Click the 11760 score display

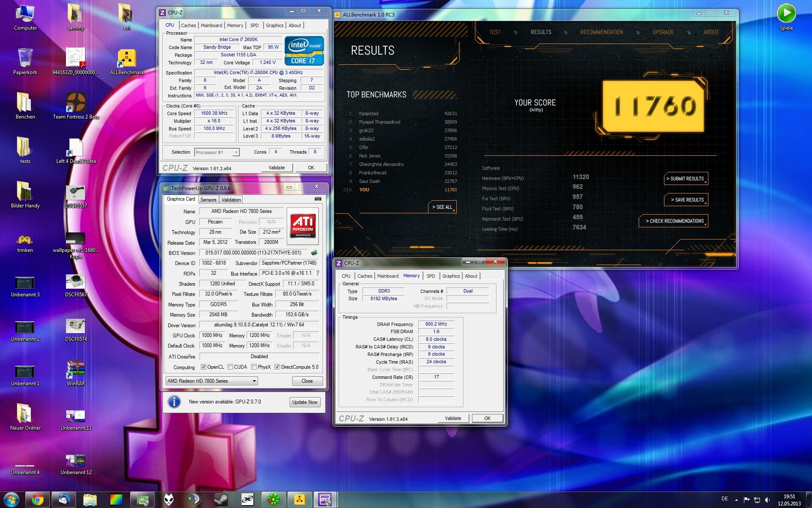point(654,106)
